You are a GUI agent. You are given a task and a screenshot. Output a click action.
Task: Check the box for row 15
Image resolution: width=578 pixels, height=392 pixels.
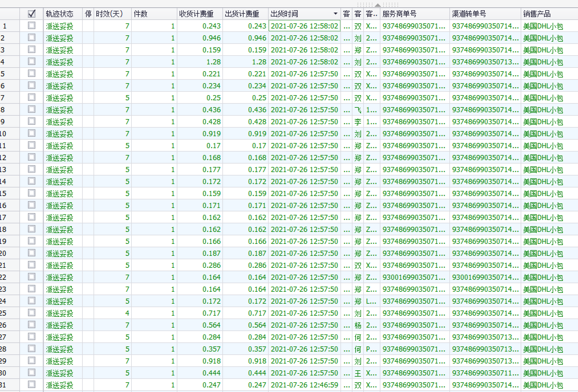(32, 193)
